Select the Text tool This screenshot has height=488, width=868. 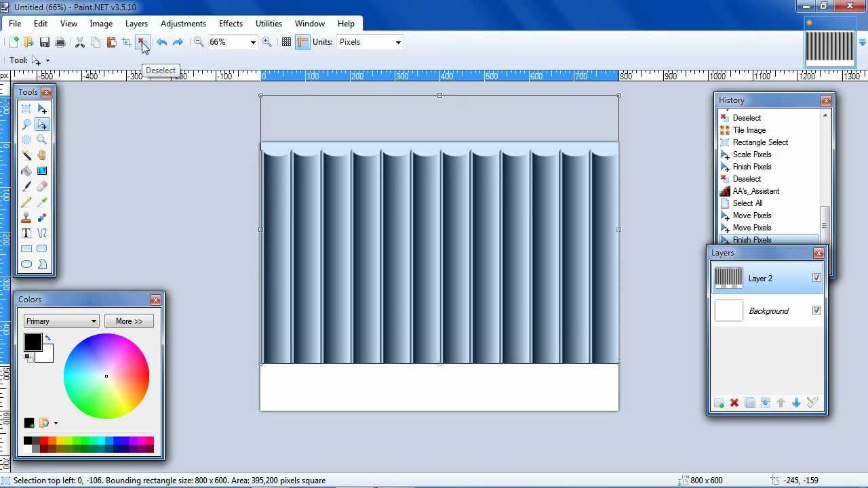26,233
